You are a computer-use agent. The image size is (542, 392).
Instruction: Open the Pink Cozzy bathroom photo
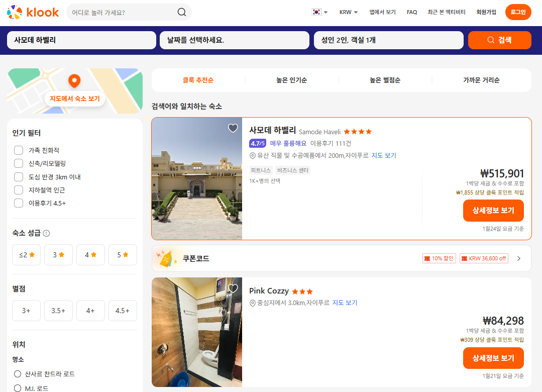[x=197, y=332]
